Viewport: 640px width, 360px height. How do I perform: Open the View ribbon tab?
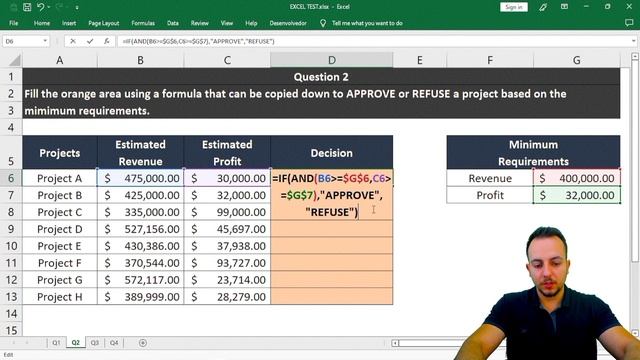coord(227,23)
